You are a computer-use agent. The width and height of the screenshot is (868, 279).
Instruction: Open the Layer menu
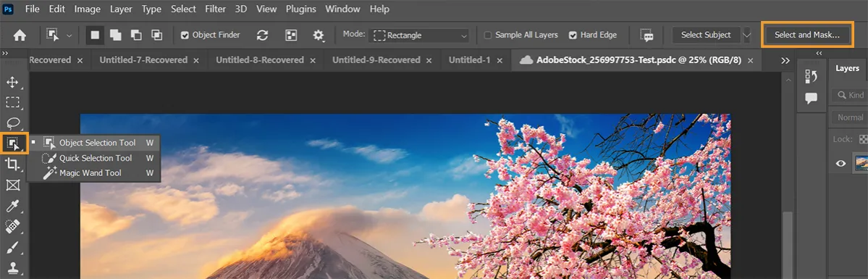point(121,9)
